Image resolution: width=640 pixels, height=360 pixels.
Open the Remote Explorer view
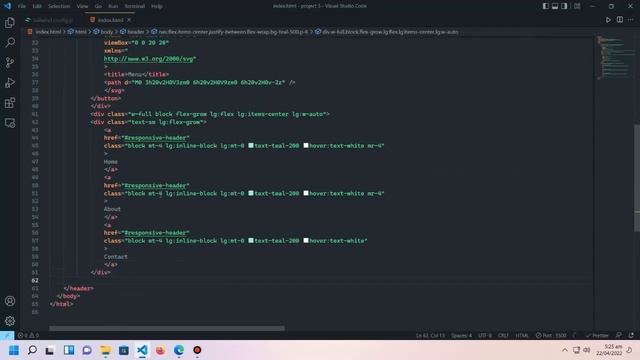(10, 123)
